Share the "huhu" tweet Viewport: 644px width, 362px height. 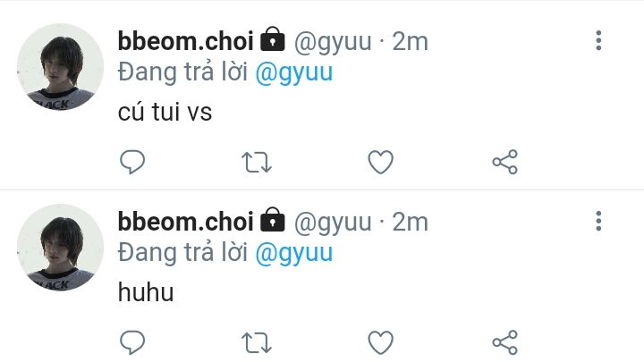504,341
